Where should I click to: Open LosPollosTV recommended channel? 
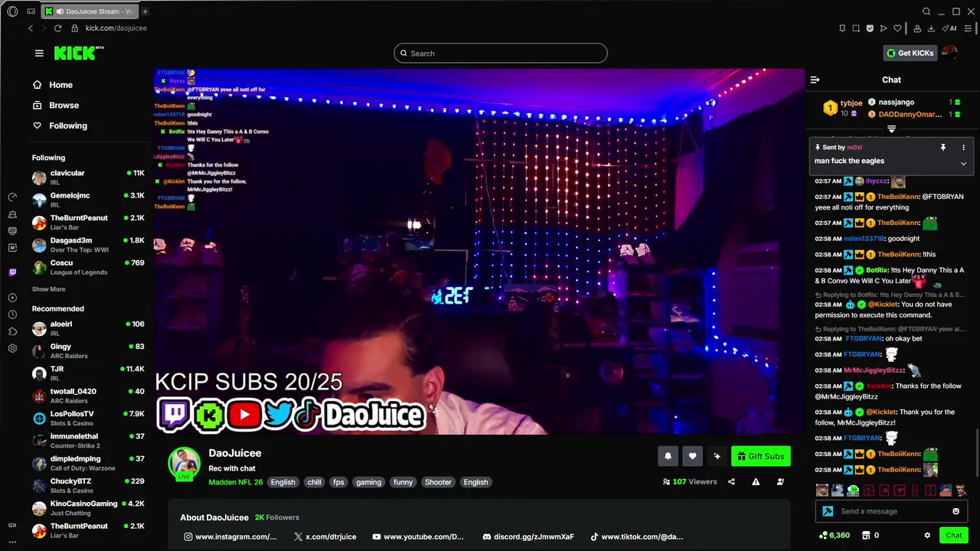pyautogui.click(x=88, y=418)
